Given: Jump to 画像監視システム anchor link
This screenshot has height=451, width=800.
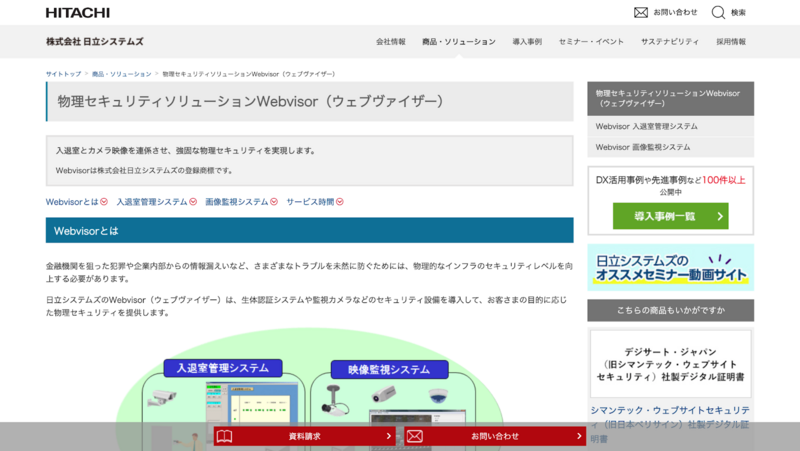Looking at the screenshot, I should [237, 202].
